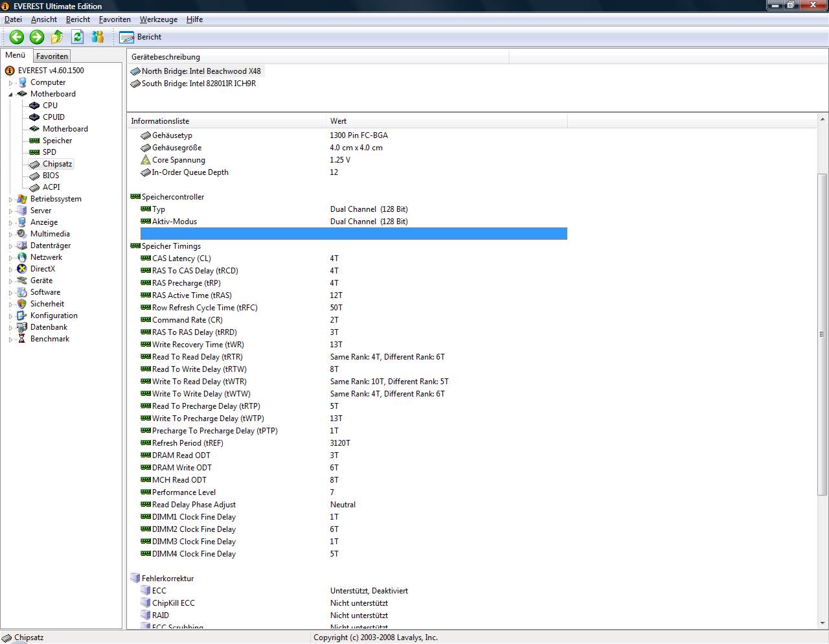Click the Netzwerk globe icon

pos(22,257)
